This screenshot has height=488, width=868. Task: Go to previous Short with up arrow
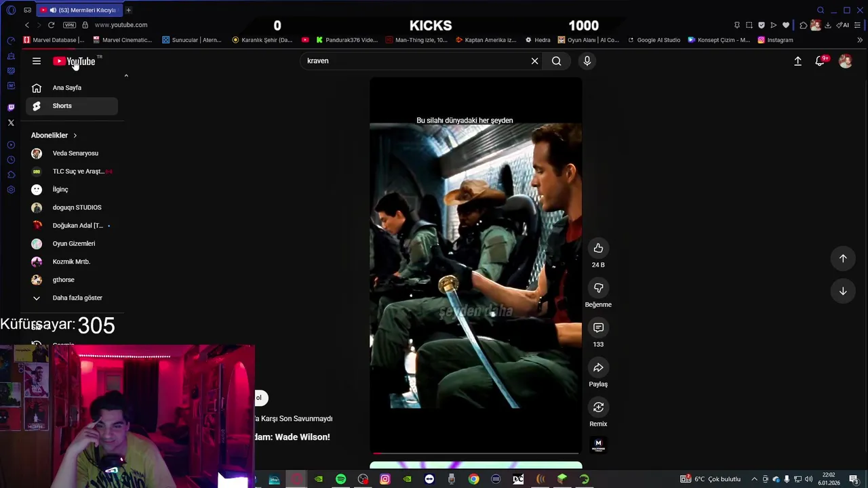coord(843,258)
